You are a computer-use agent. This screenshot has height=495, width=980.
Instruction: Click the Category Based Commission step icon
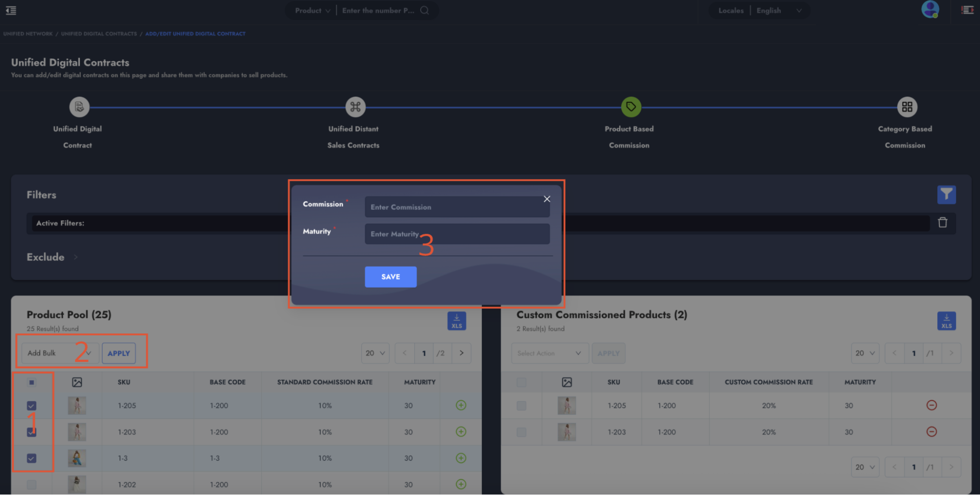[x=907, y=107]
